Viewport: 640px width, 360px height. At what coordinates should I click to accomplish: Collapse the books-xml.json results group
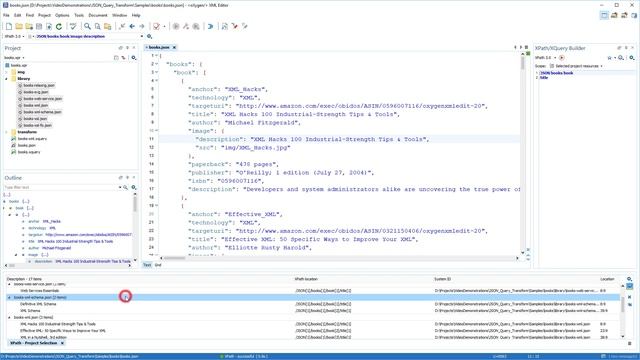(9, 317)
